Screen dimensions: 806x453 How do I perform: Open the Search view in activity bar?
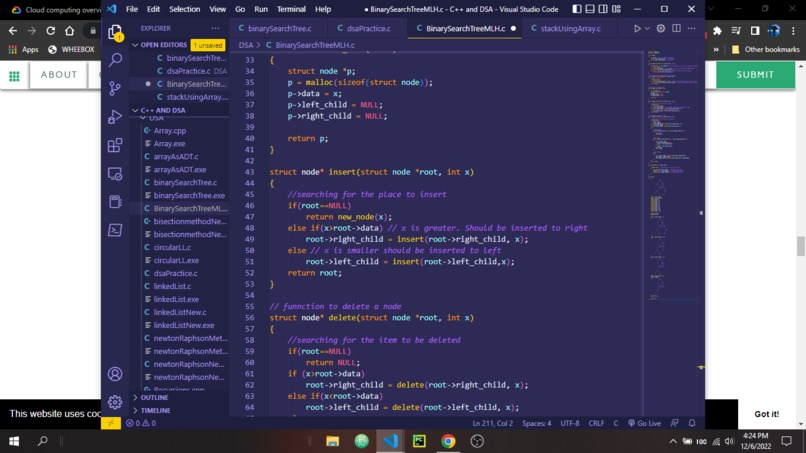click(115, 60)
